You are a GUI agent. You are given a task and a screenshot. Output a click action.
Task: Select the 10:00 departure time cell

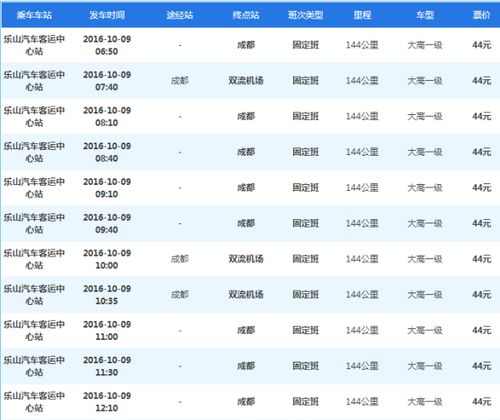107,259
